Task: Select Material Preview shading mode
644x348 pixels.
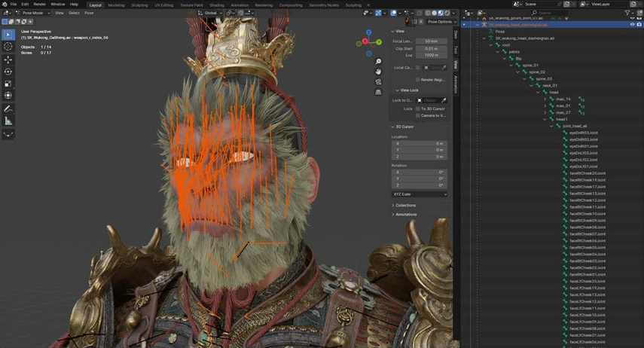Action: [x=441, y=13]
